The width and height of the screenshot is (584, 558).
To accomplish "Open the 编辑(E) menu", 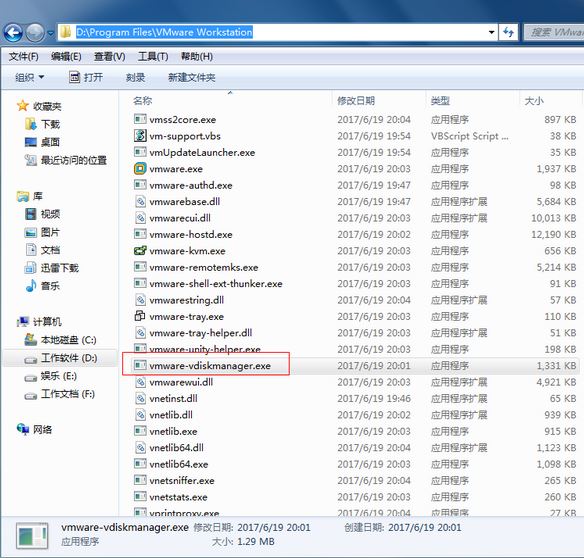I will click(x=66, y=57).
